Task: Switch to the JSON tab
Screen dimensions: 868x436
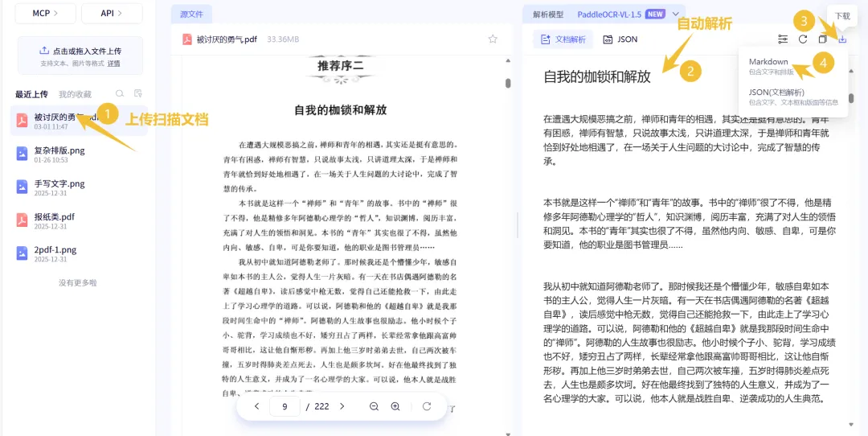Action: pyautogui.click(x=620, y=39)
